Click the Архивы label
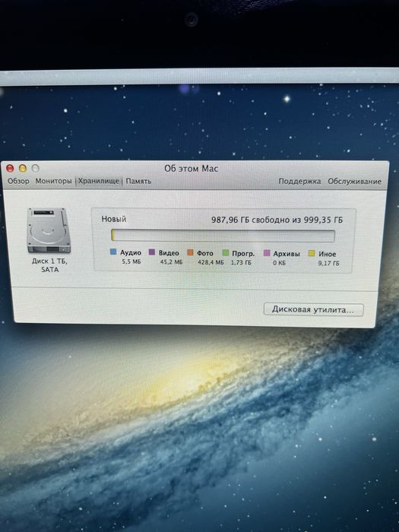This screenshot has width=399, height=532. point(287,254)
